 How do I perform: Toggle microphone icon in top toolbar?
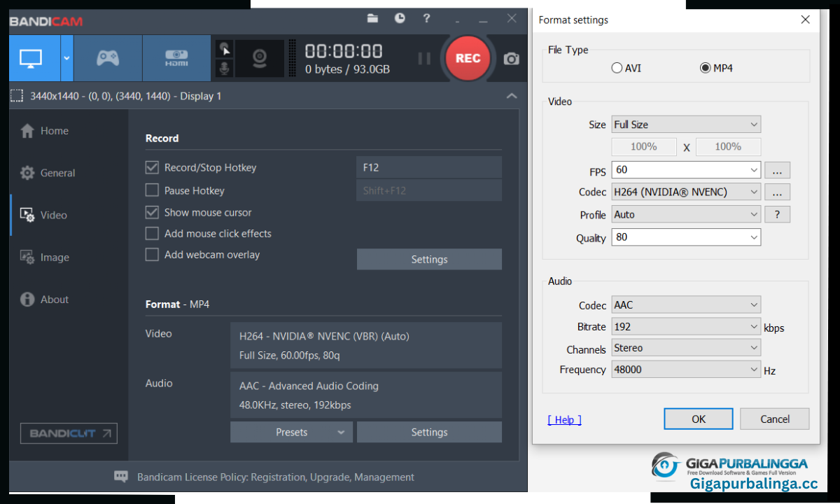click(x=225, y=68)
